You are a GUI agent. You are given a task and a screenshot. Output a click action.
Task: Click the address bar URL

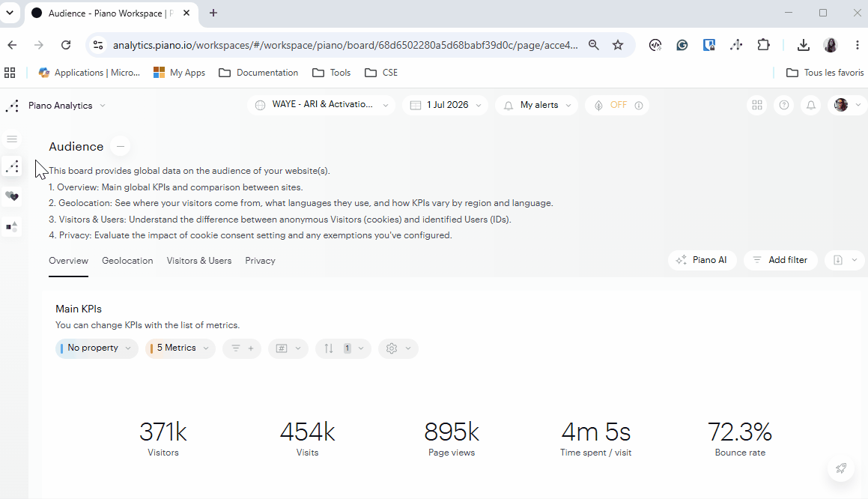(x=345, y=45)
